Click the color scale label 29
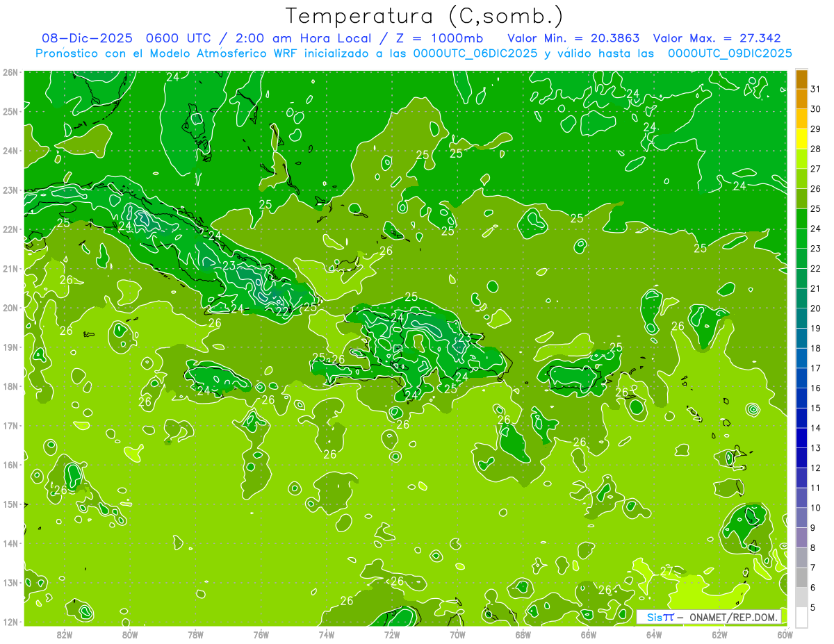834x644 pixels. pyautogui.click(x=815, y=129)
